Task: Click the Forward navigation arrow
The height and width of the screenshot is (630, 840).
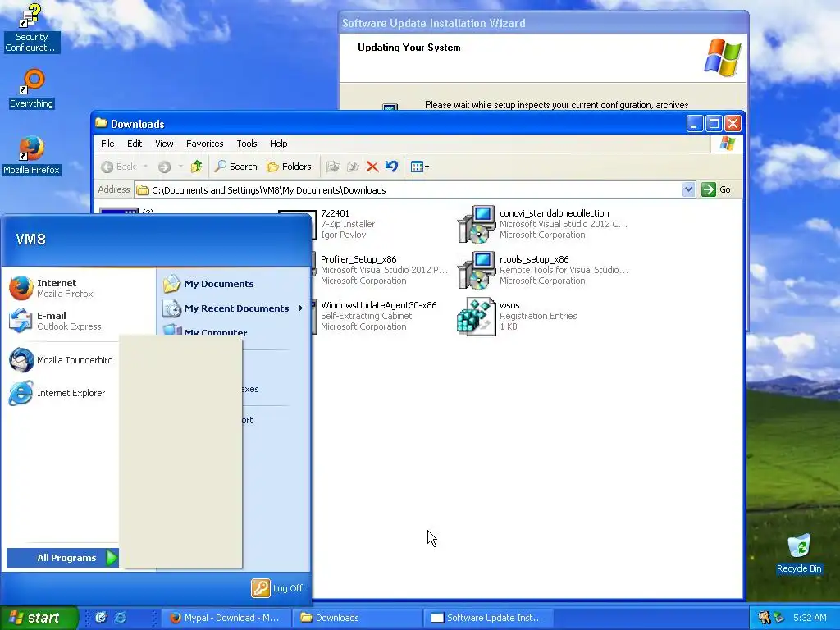Action: point(164,167)
